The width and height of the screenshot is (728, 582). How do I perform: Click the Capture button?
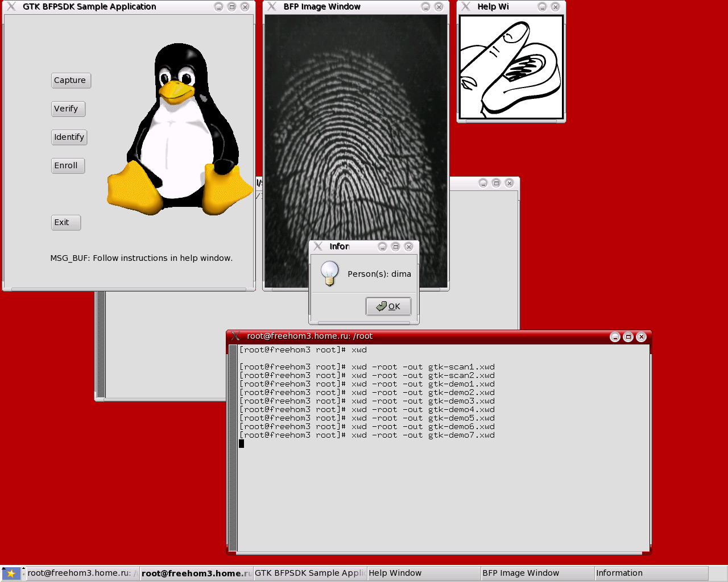click(x=71, y=81)
